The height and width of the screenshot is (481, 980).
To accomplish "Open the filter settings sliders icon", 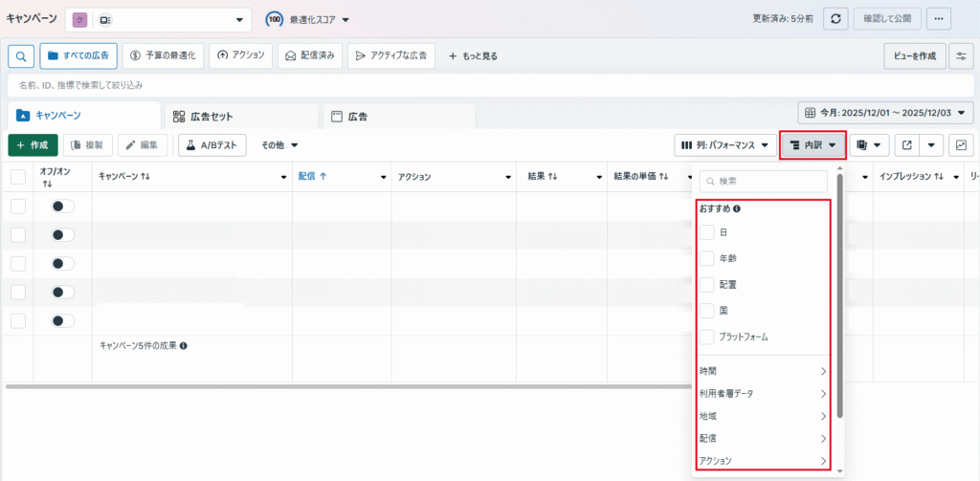I will tap(961, 56).
